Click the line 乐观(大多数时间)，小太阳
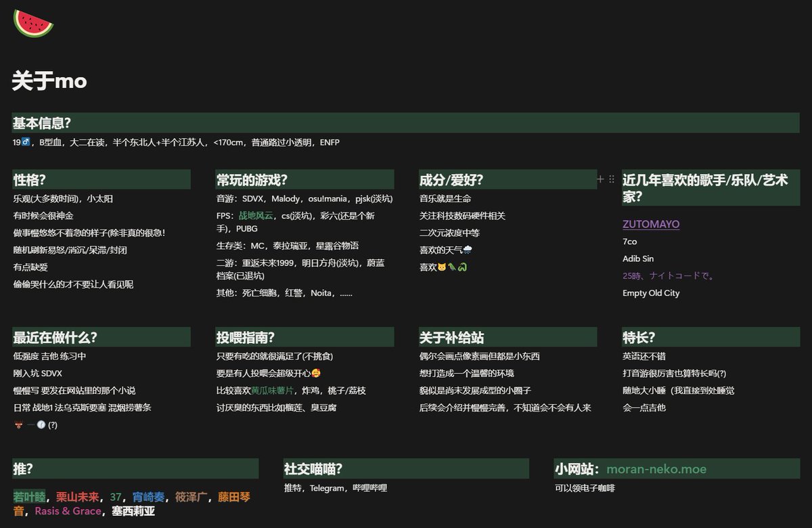 (x=63, y=198)
